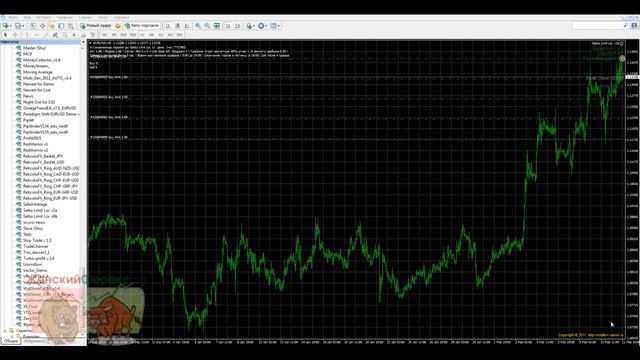Click the New Order button

[x=96, y=26]
